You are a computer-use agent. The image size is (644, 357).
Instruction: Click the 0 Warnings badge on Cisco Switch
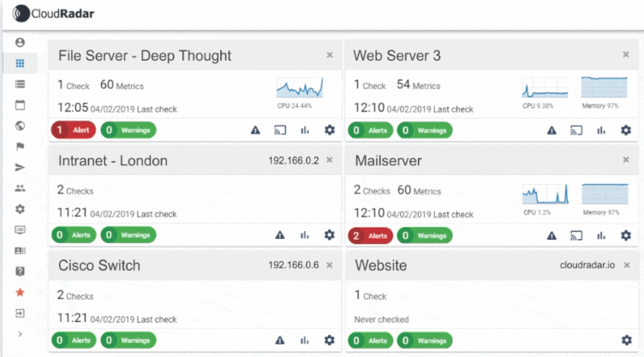(128, 340)
